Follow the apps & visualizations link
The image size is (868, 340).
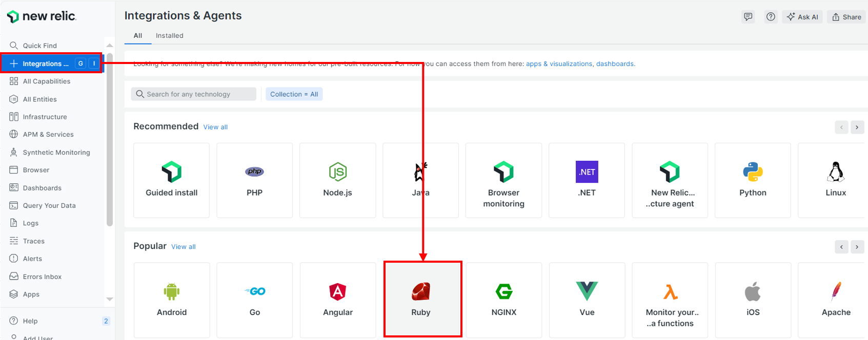559,64
